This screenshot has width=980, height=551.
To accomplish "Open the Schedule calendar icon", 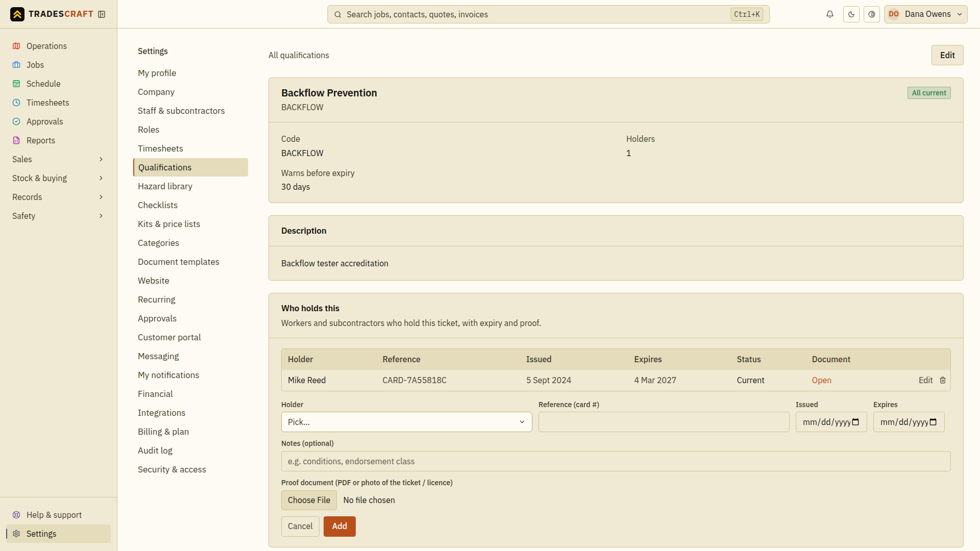I will (x=16, y=84).
